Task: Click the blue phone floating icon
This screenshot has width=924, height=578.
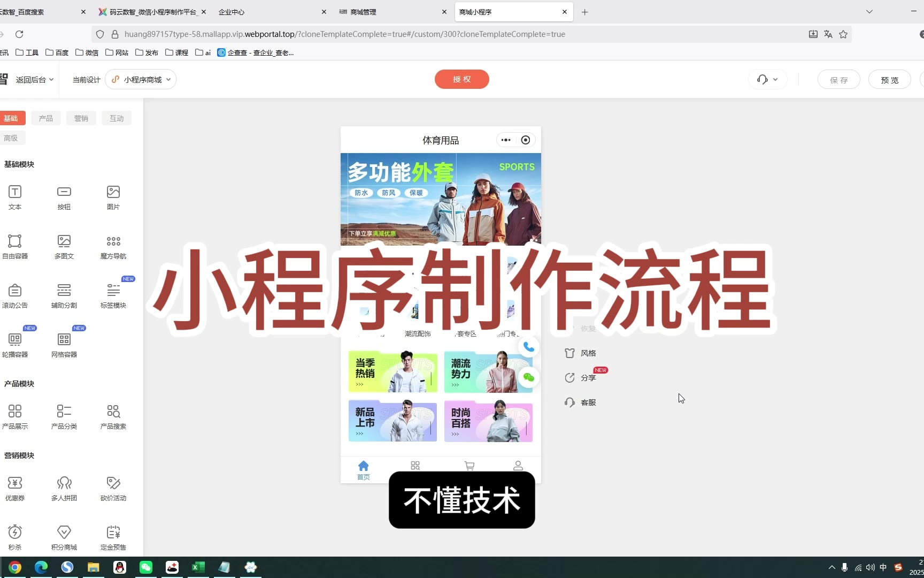Action: (x=528, y=347)
